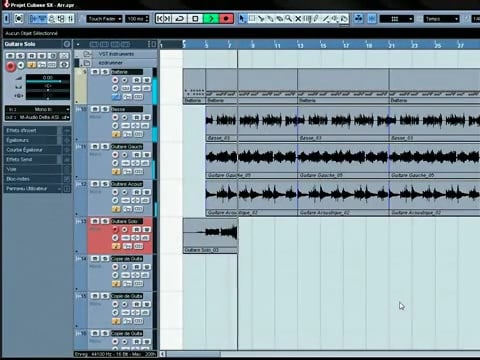This screenshot has width=480, height=360.
Task: Open track list options small arrow
Action: click(x=78, y=44)
